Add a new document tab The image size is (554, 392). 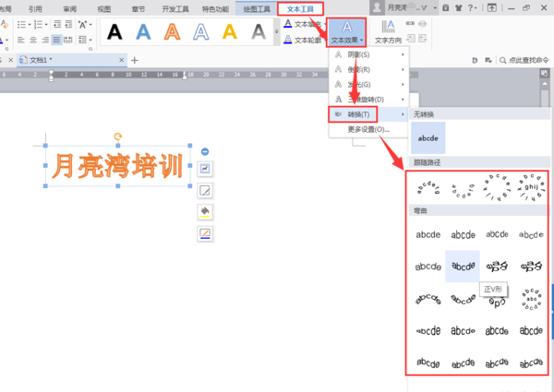click(134, 61)
